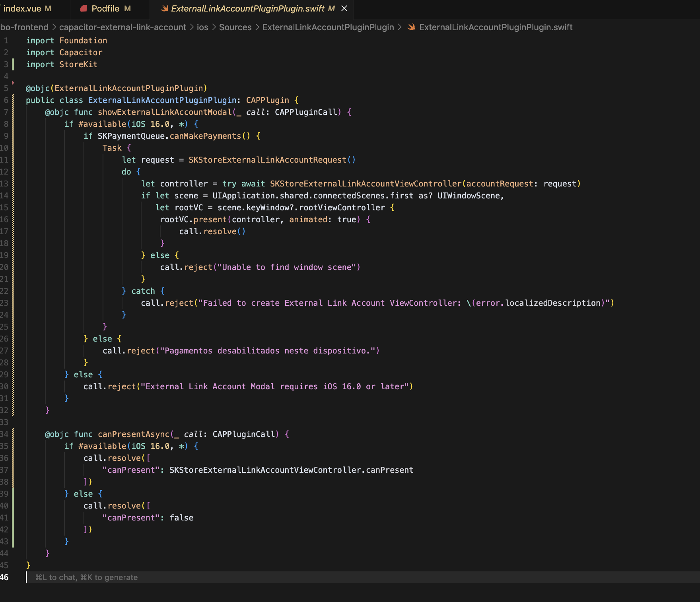
Task: Click line number 7 in the gutter
Action: (6, 112)
